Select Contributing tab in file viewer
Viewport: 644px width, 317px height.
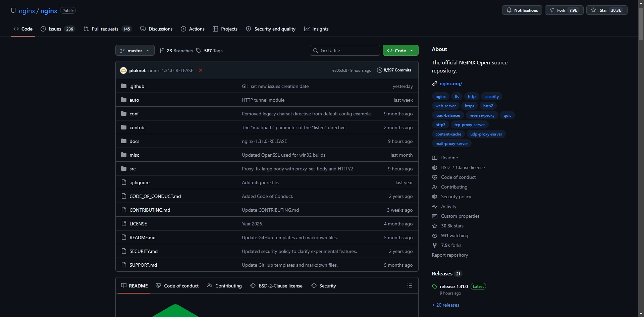(x=224, y=286)
